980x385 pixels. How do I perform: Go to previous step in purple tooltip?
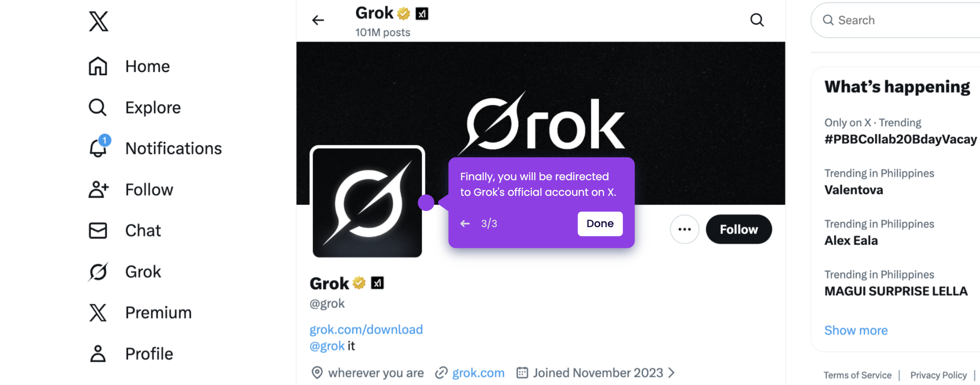pos(465,223)
